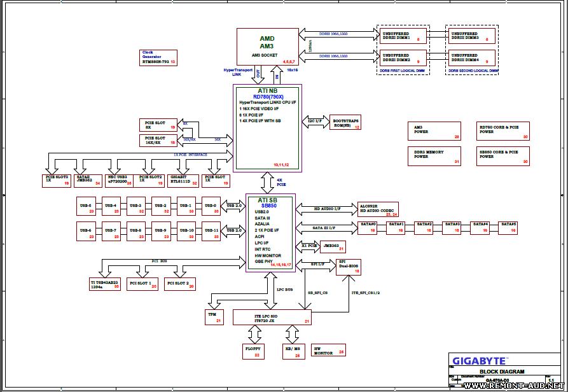568x392 pixels.
Task: Select the FLOPPY block
Action: tap(253, 351)
